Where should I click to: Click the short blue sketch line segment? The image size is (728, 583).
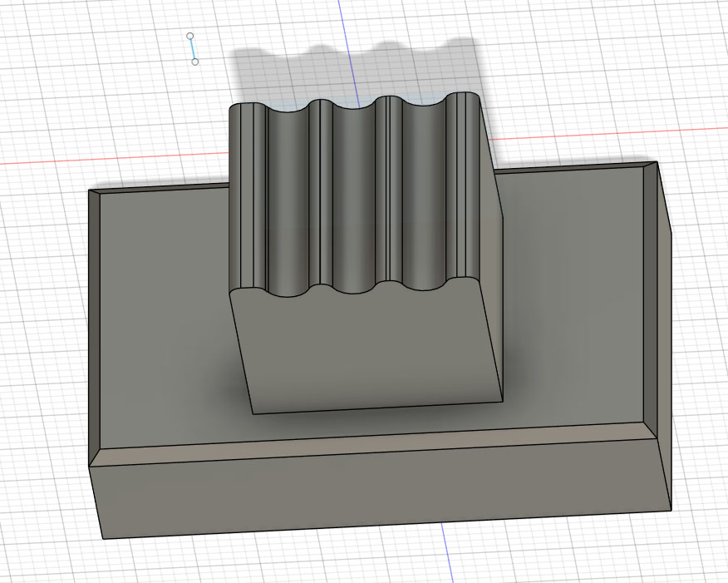[193, 49]
